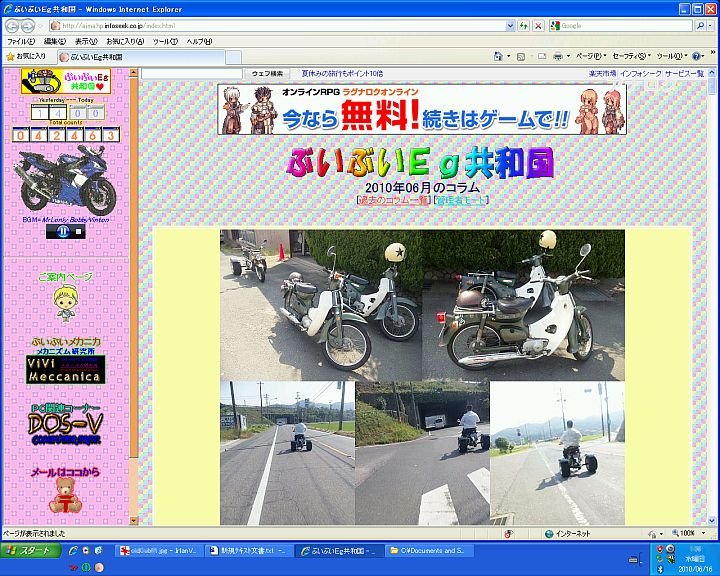The width and height of the screenshot is (720, 576).
Task: Open the ヘルプ(H) menu
Action: [199, 41]
